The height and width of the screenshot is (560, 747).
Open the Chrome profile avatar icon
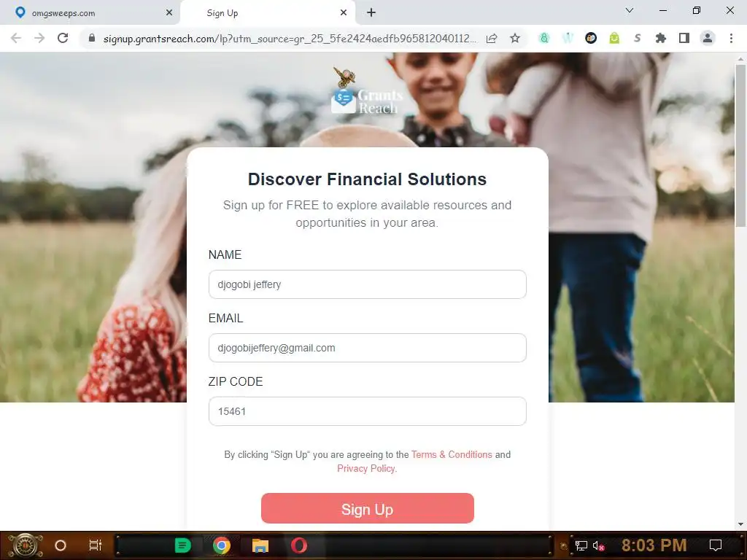[x=708, y=38]
